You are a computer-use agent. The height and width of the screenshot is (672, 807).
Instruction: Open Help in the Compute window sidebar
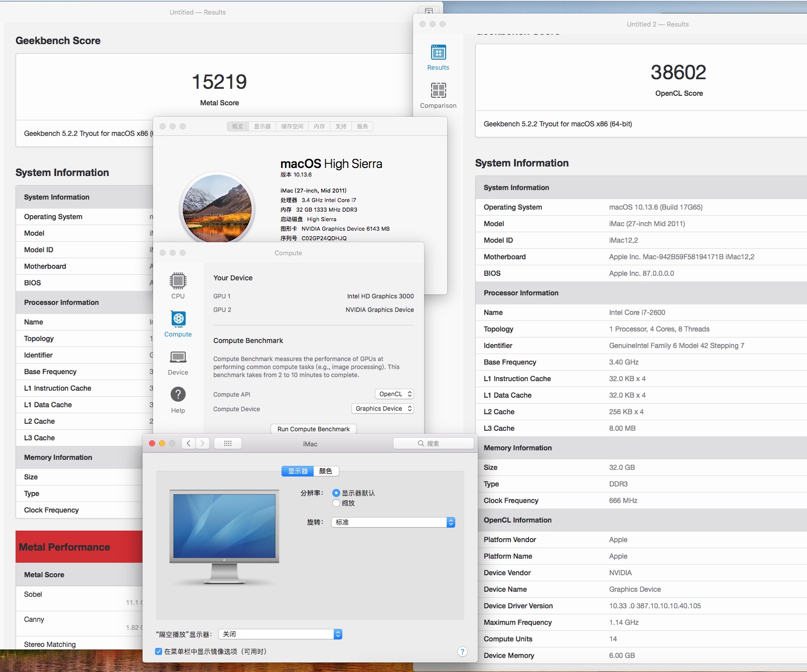tap(178, 400)
